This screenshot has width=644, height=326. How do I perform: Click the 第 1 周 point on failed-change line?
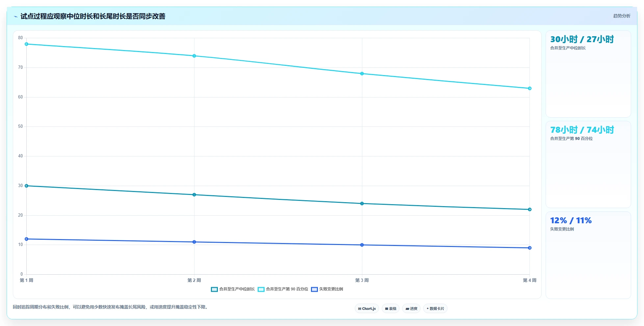coord(26,239)
